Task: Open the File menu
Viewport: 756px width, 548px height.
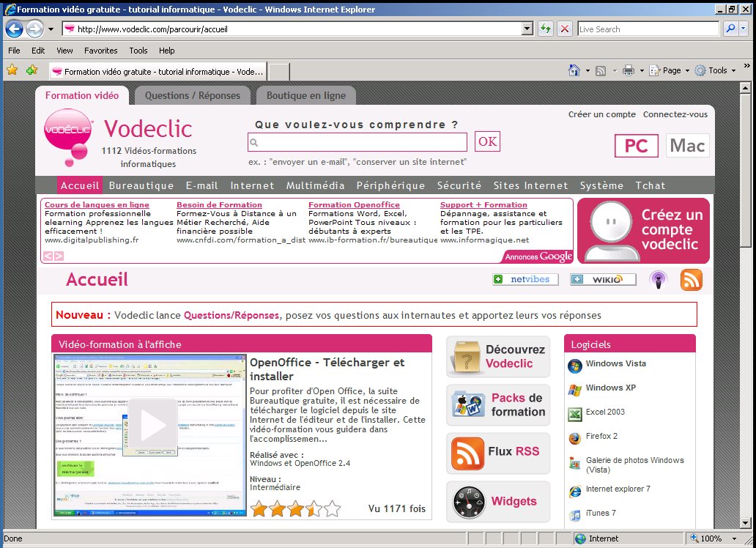Action: point(14,51)
